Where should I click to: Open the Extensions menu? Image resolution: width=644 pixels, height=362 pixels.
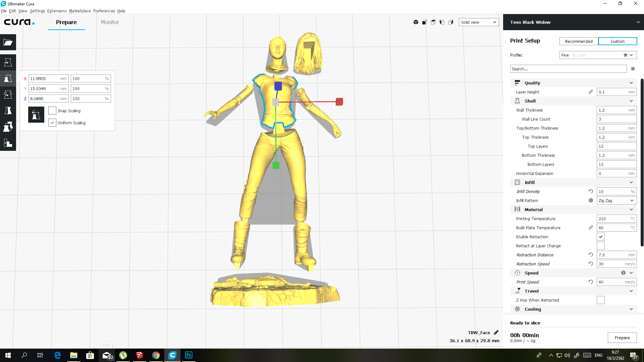(x=57, y=11)
